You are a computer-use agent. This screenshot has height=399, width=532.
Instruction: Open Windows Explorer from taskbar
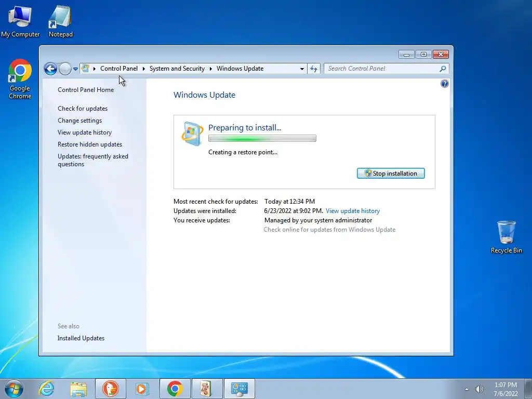[x=78, y=389]
